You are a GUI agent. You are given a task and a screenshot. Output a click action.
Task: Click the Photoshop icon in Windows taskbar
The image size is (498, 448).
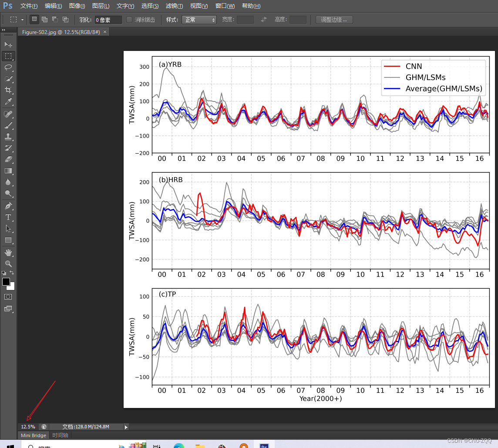(264, 445)
